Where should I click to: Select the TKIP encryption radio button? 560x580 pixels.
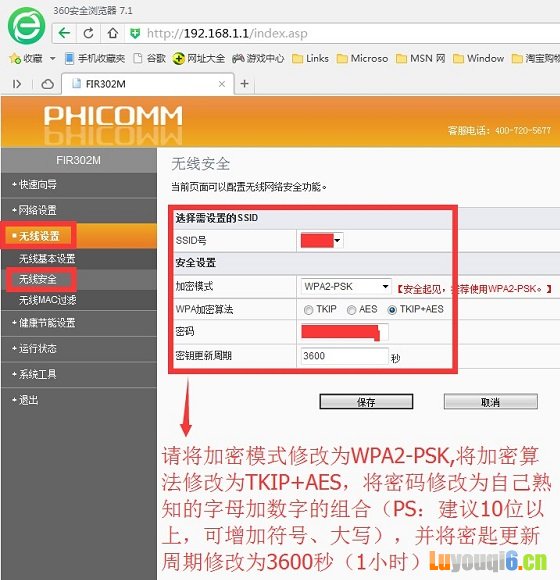coord(308,310)
